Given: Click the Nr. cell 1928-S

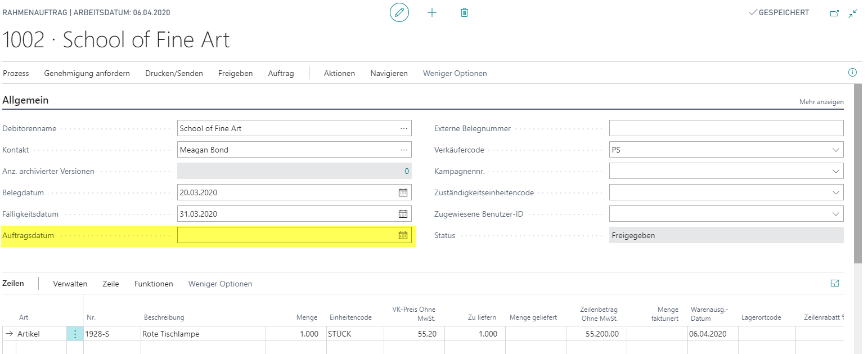Looking at the screenshot, I should tap(112, 334).
